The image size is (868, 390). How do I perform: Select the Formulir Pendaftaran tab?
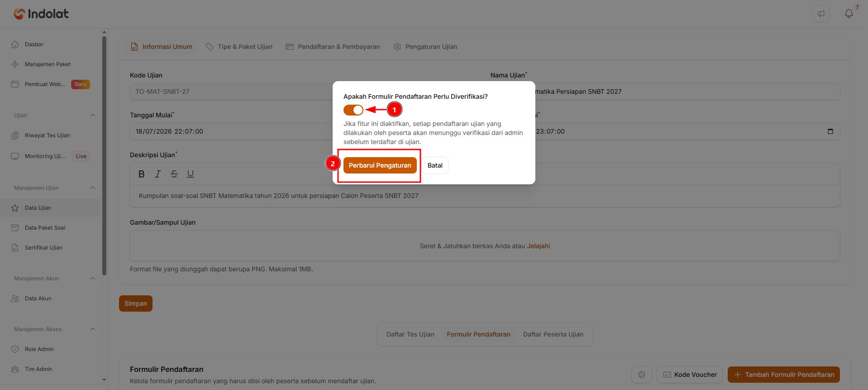coord(478,334)
